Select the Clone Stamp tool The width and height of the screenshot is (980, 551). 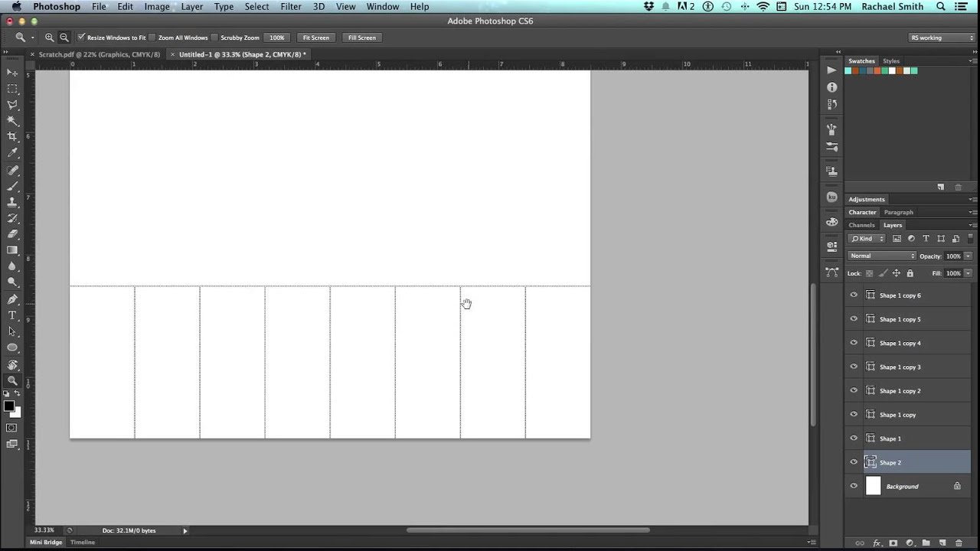pos(12,203)
